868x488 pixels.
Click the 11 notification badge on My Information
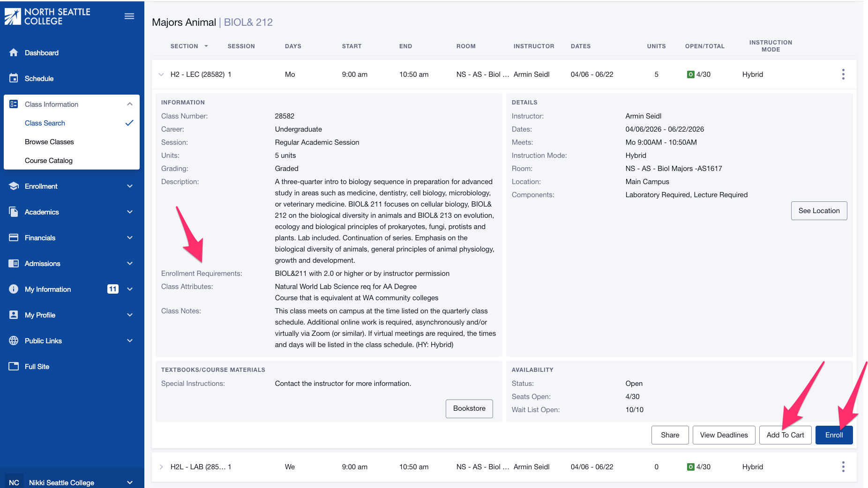(x=112, y=289)
